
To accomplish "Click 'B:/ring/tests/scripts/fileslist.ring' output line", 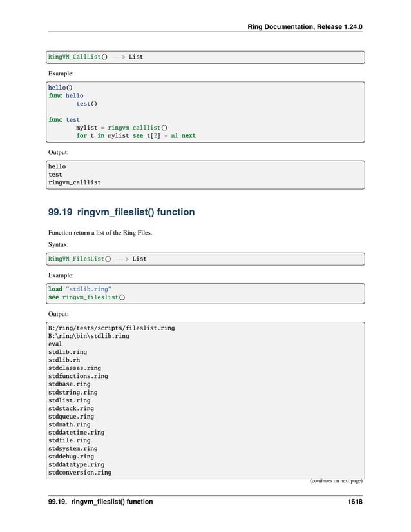I will 111,328.
